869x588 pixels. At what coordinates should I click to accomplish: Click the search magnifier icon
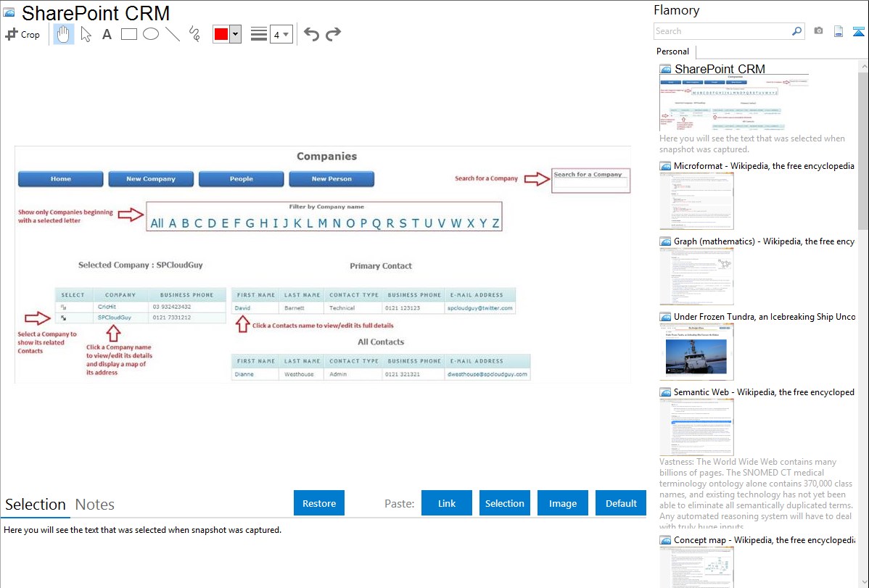point(797,31)
